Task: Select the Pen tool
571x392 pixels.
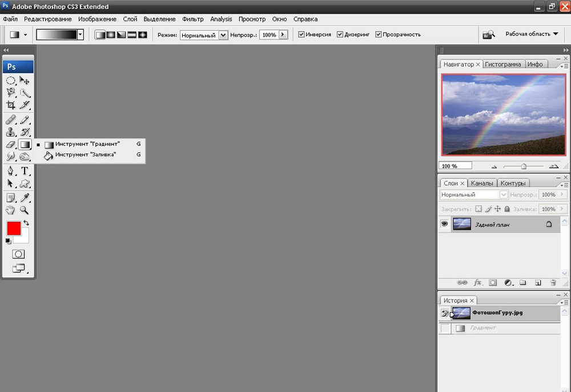Action: point(10,171)
